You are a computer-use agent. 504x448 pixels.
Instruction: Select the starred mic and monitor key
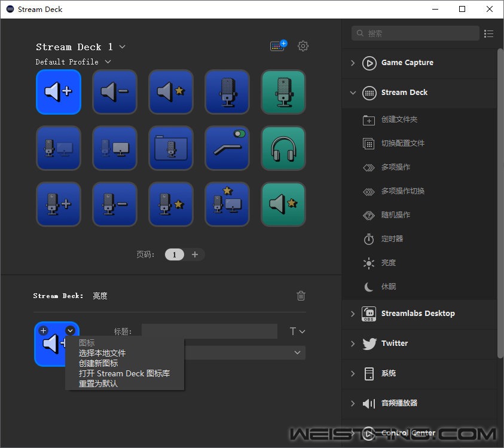[x=227, y=204]
